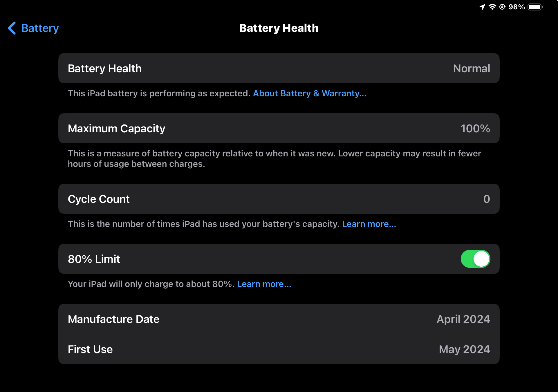Screen dimensions: 558x392
Task: Open About Battery & Warranty link
Action: 310,93
